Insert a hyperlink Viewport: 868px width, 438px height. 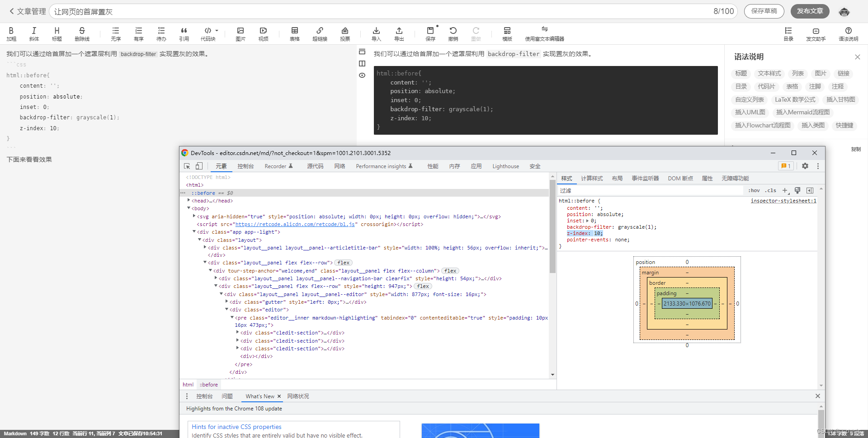point(320,33)
